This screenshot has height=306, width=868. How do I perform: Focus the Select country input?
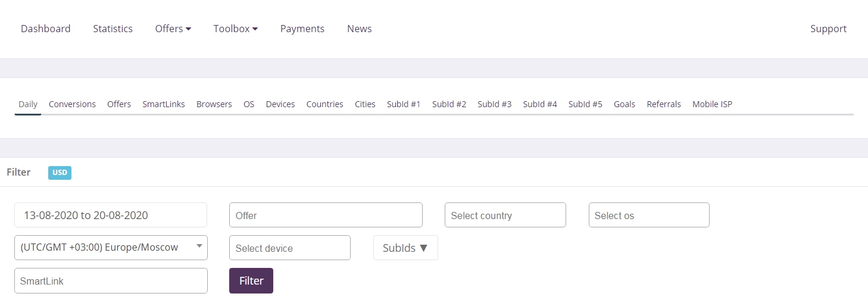tap(505, 215)
